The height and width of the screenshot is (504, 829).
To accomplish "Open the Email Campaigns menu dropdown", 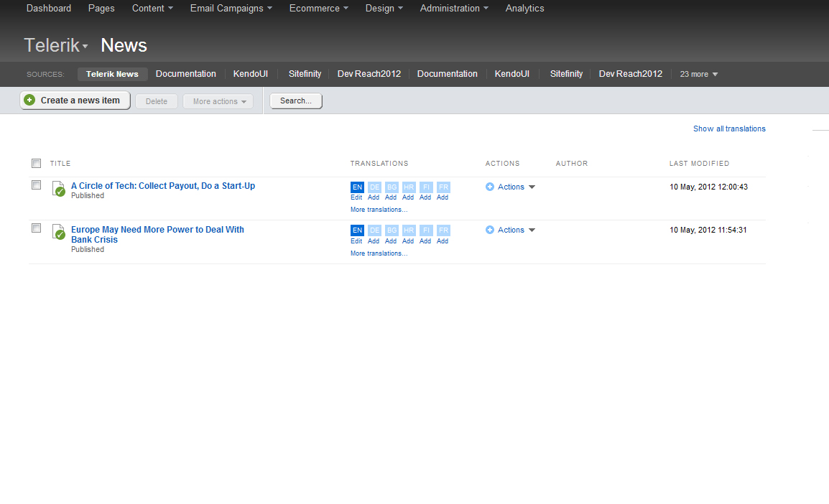I will (231, 9).
